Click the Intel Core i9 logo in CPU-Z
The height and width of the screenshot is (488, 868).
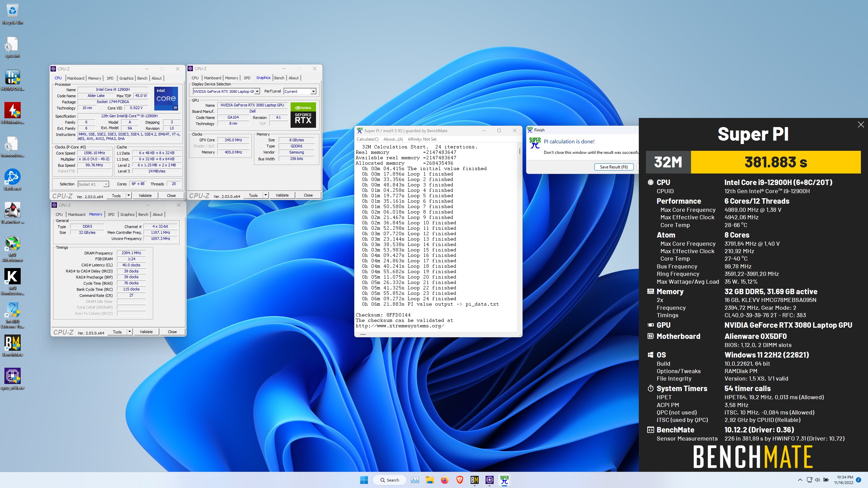[x=166, y=99]
